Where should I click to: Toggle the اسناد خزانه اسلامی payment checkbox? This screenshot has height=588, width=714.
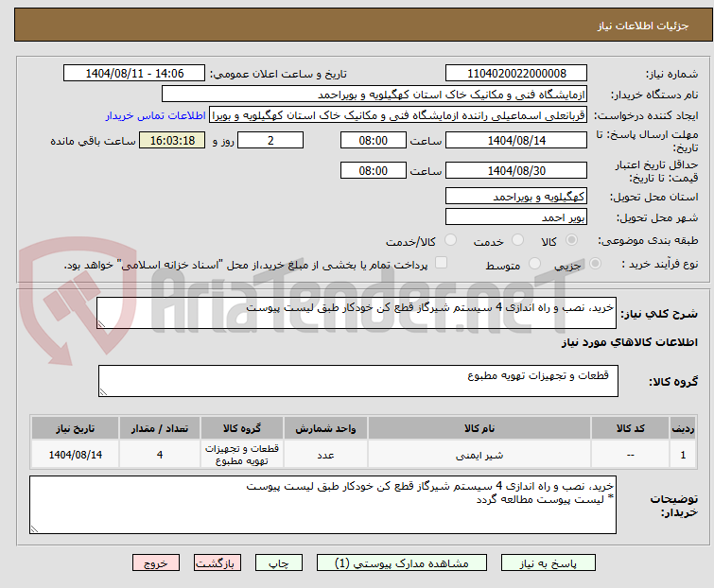point(441,263)
